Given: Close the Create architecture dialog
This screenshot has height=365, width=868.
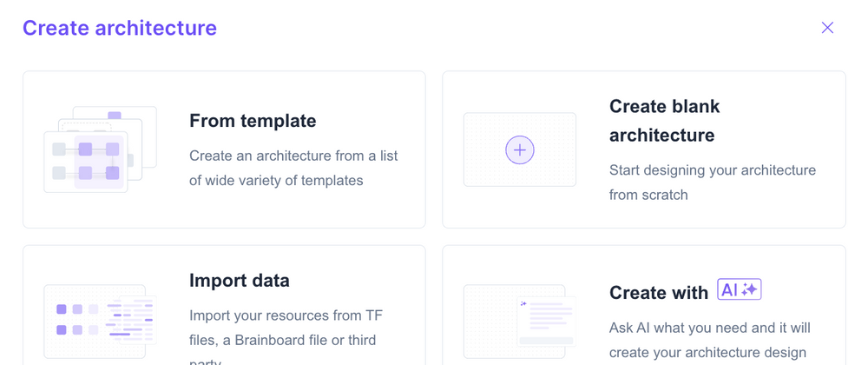Looking at the screenshot, I should click(827, 28).
